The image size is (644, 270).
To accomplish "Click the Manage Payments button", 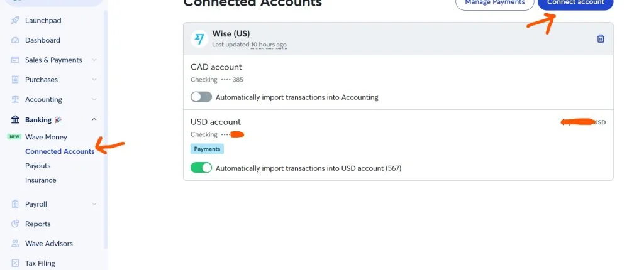I will pos(494,3).
